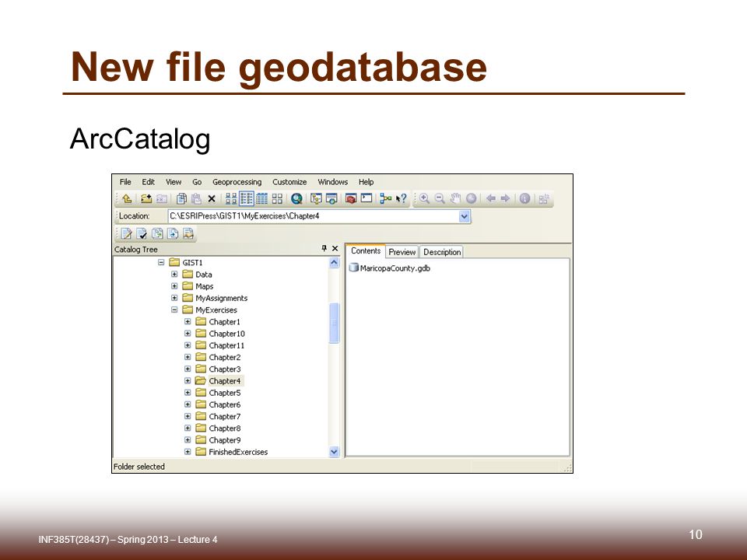Screen dimensions: 747x560
Task: Click the Create Thumbnail icon
Action: click(x=544, y=198)
